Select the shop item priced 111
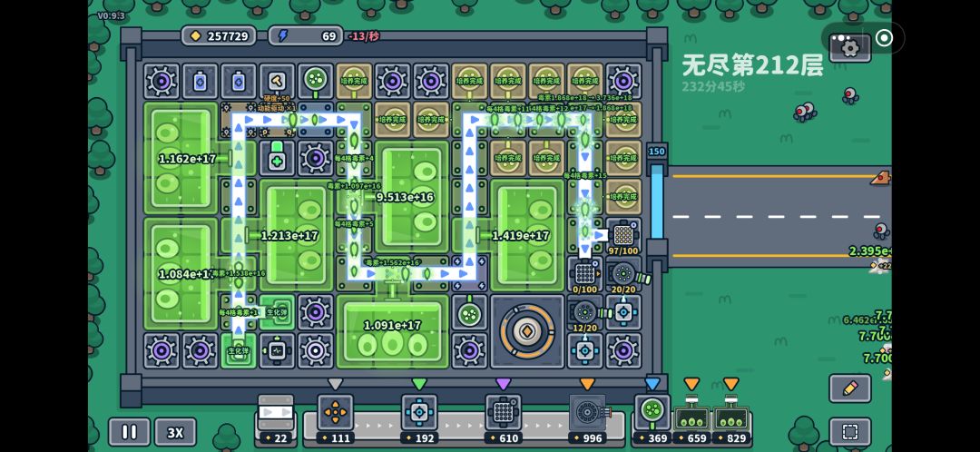The height and width of the screenshot is (452, 980). pyautogui.click(x=335, y=418)
